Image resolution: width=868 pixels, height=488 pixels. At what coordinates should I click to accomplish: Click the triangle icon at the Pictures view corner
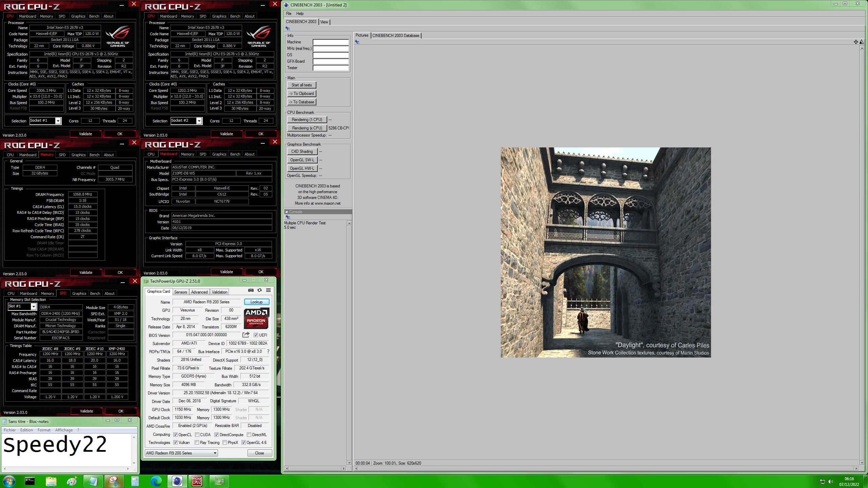[862, 42]
